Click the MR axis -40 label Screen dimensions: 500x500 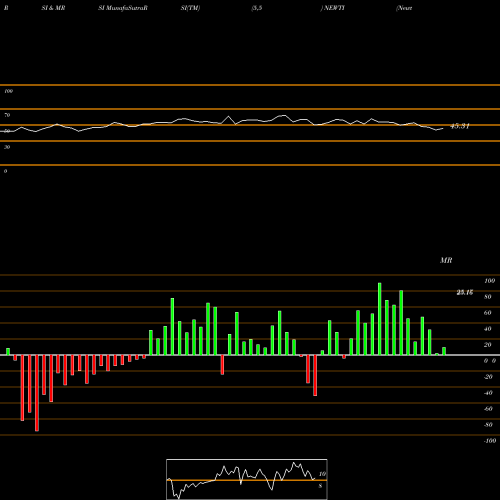click(488, 393)
